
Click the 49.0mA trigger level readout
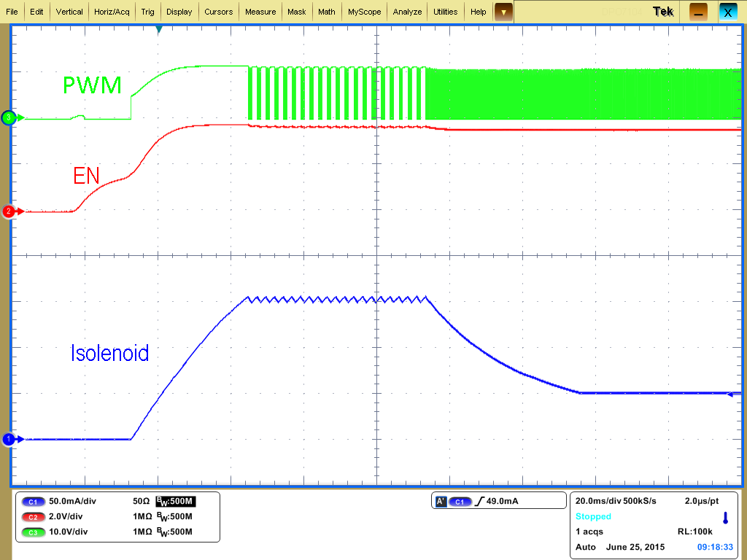pyautogui.click(x=503, y=502)
